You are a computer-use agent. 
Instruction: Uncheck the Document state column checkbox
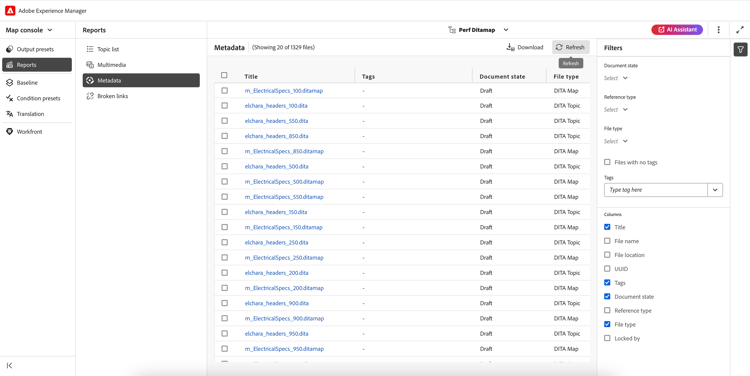click(x=607, y=297)
